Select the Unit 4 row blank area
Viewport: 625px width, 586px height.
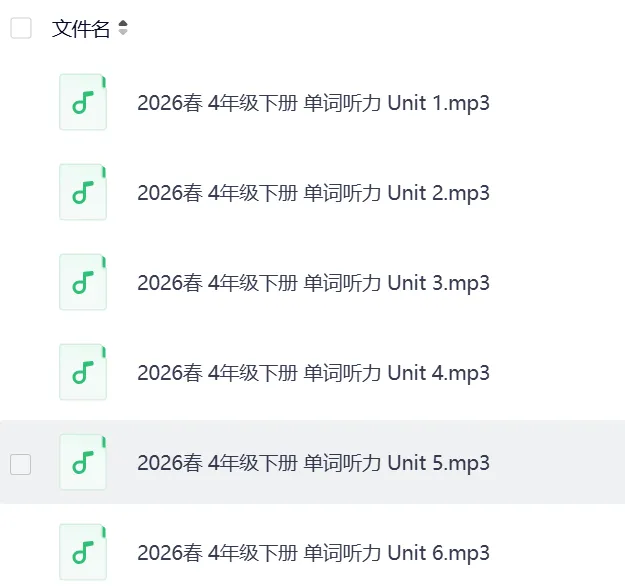(558, 372)
